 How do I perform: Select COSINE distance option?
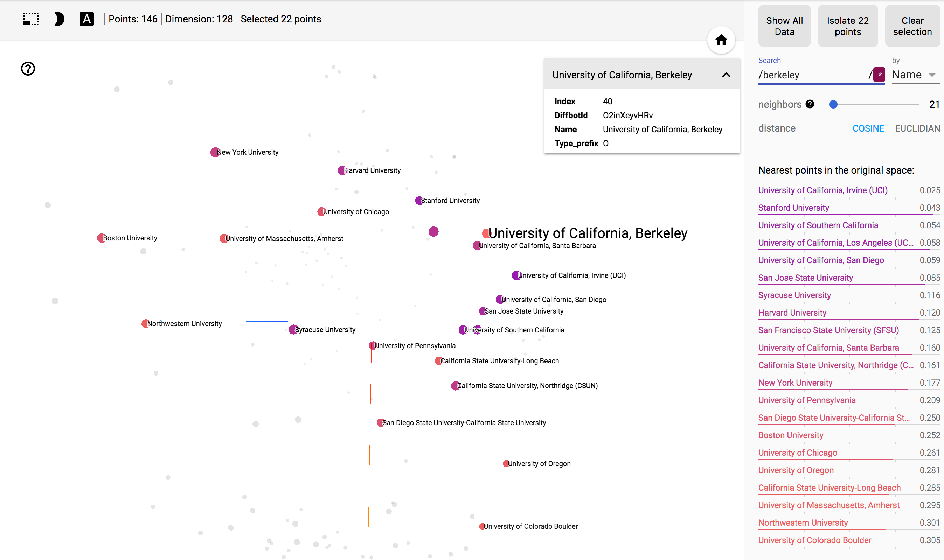(868, 128)
